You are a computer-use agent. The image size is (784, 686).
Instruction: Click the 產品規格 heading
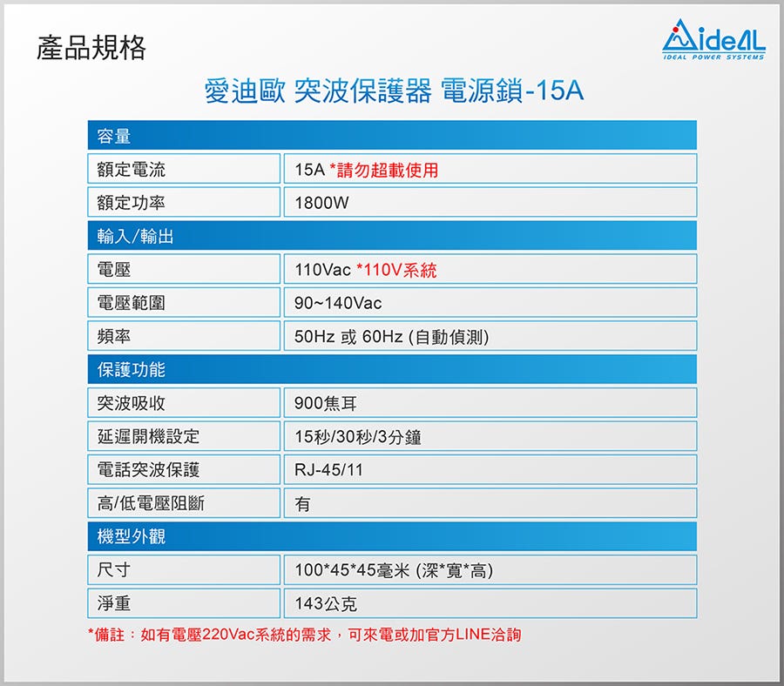91,48
